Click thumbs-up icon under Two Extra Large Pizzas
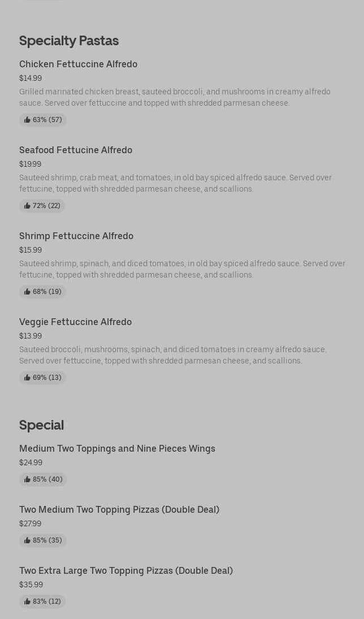 [x=27, y=601]
